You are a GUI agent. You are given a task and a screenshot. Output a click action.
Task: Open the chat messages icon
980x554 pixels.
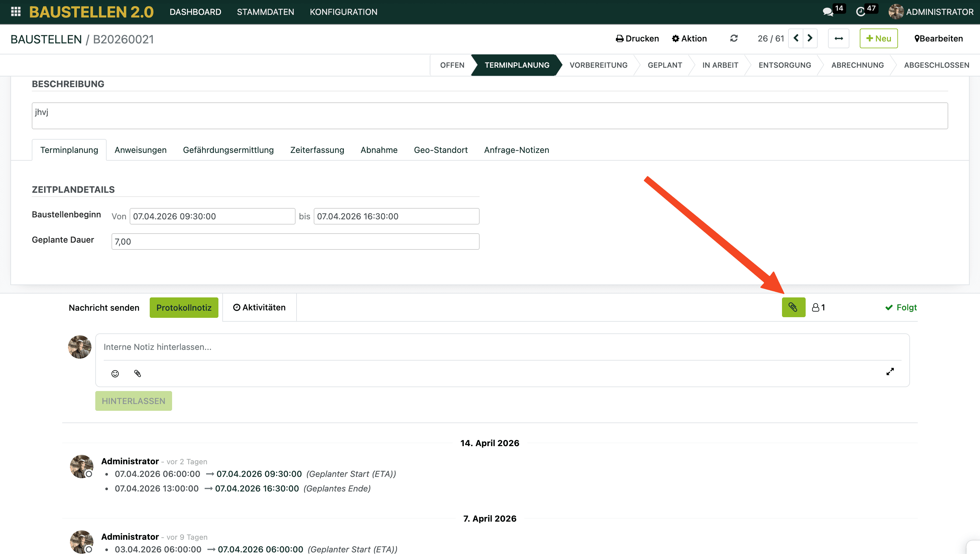827,12
